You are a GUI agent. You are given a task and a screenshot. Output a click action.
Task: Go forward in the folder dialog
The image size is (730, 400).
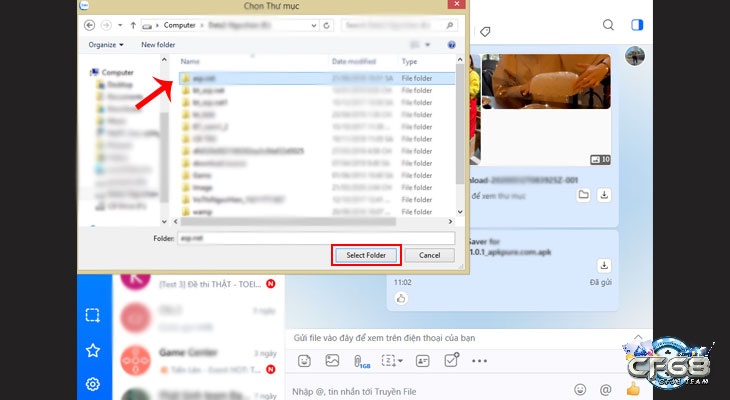(x=106, y=25)
